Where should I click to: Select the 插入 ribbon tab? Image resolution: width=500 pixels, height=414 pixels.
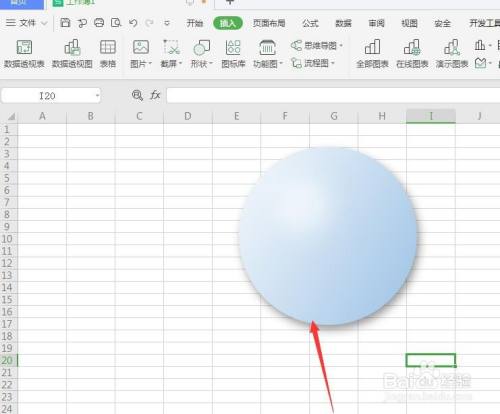[x=228, y=23]
